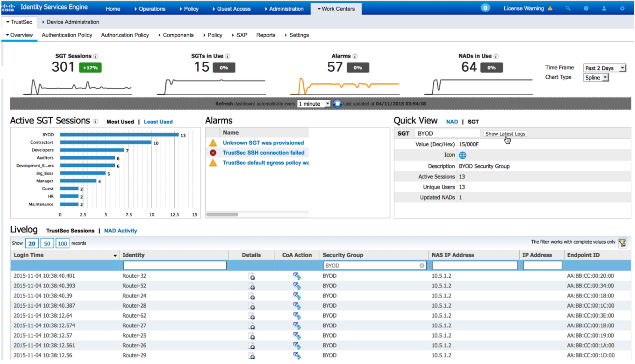Screen dimensions: 635x364
Task: Switch Livelog to NAD Activity
Action: click(120, 231)
